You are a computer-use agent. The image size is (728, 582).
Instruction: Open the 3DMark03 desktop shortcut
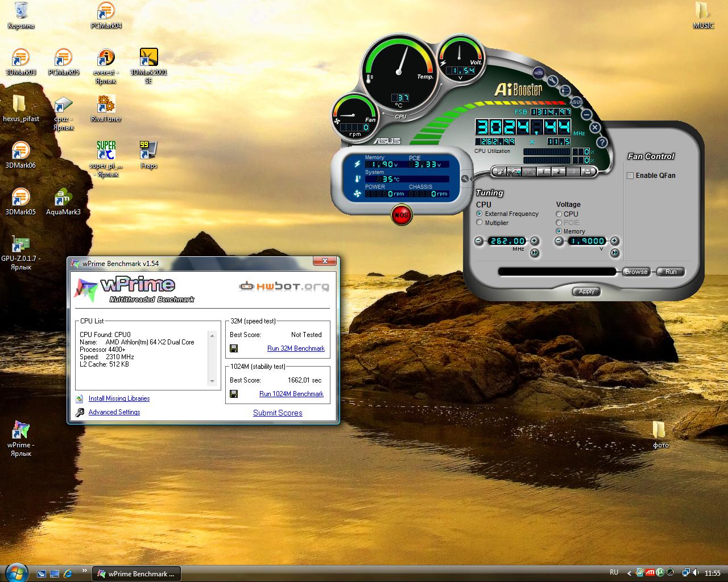[x=20, y=62]
